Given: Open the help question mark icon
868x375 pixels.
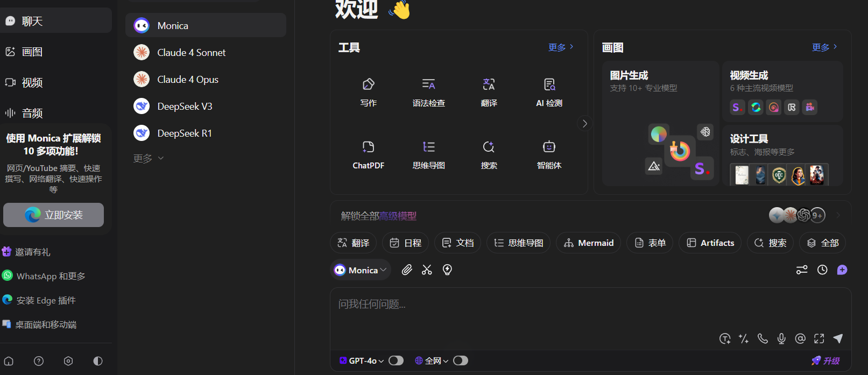Looking at the screenshot, I should 39,361.
